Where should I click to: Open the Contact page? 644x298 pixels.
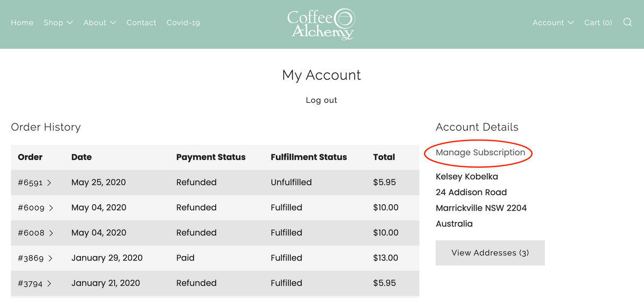click(x=141, y=23)
